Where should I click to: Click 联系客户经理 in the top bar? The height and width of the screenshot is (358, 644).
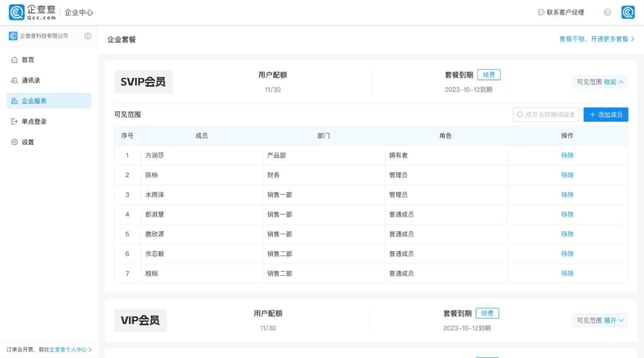pos(561,12)
